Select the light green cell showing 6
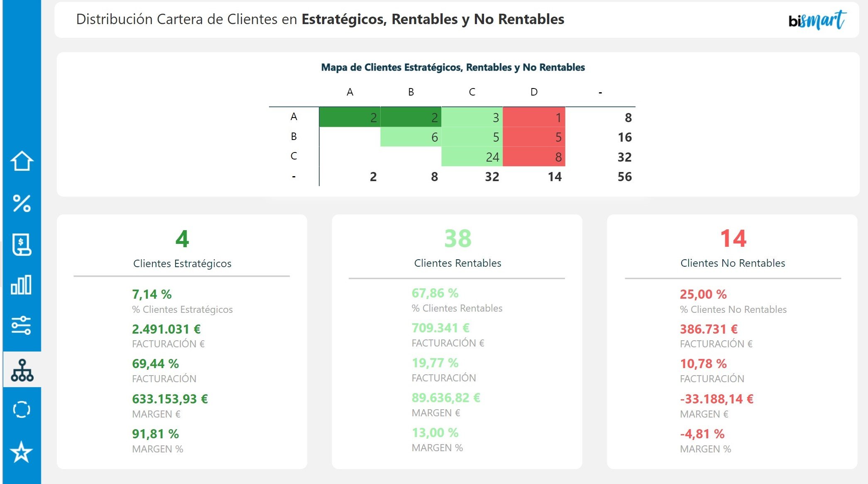Image resolution: width=868 pixels, height=484 pixels. click(x=411, y=137)
